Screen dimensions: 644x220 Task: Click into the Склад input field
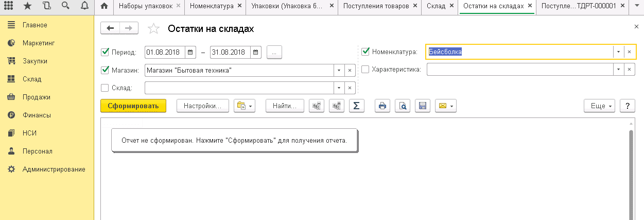239,88
